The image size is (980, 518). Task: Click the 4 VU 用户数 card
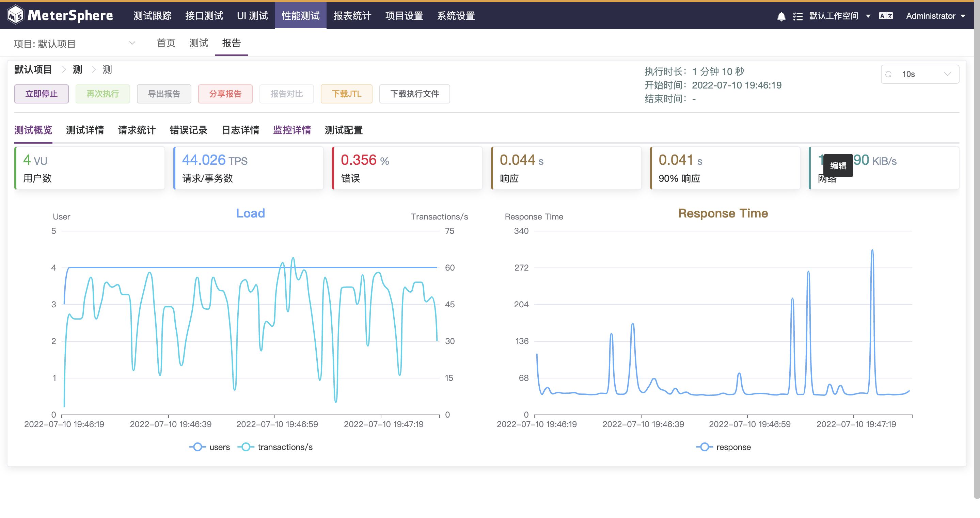(x=90, y=168)
